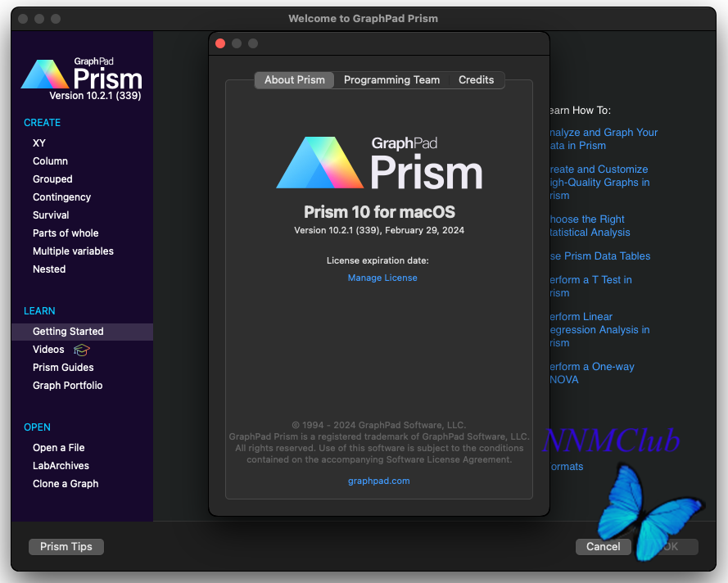The height and width of the screenshot is (583, 728).
Task: Close the About Prism dialog with red button
Action: [220, 43]
